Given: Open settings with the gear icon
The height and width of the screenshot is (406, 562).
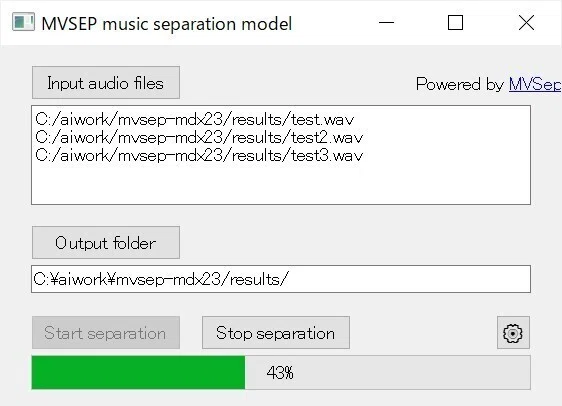Looking at the screenshot, I should click(x=513, y=333).
